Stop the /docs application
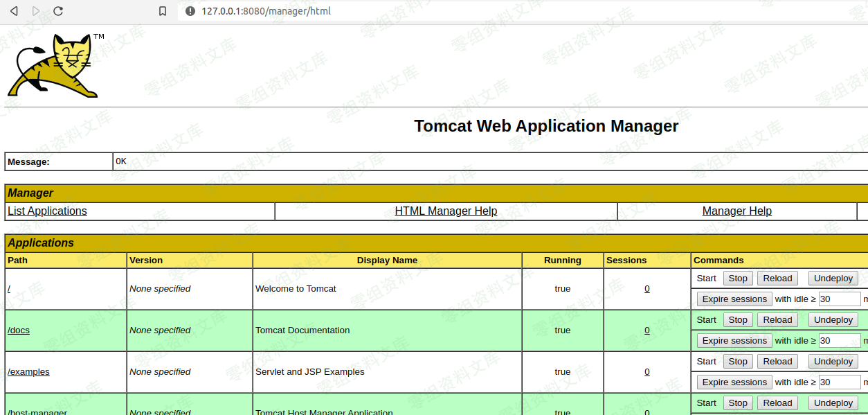Image resolution: width=868 pixels, height=415 pixels. pos(738,320)
